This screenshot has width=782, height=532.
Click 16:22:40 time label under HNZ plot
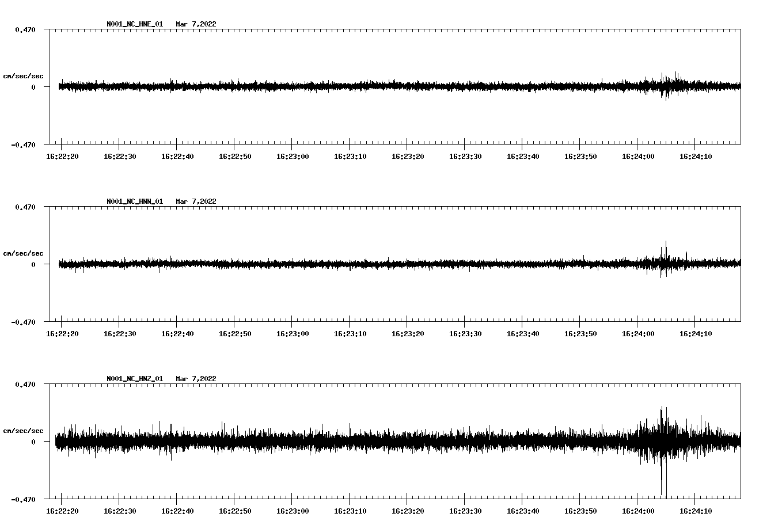pyautogui.click(x=177, y=511)
